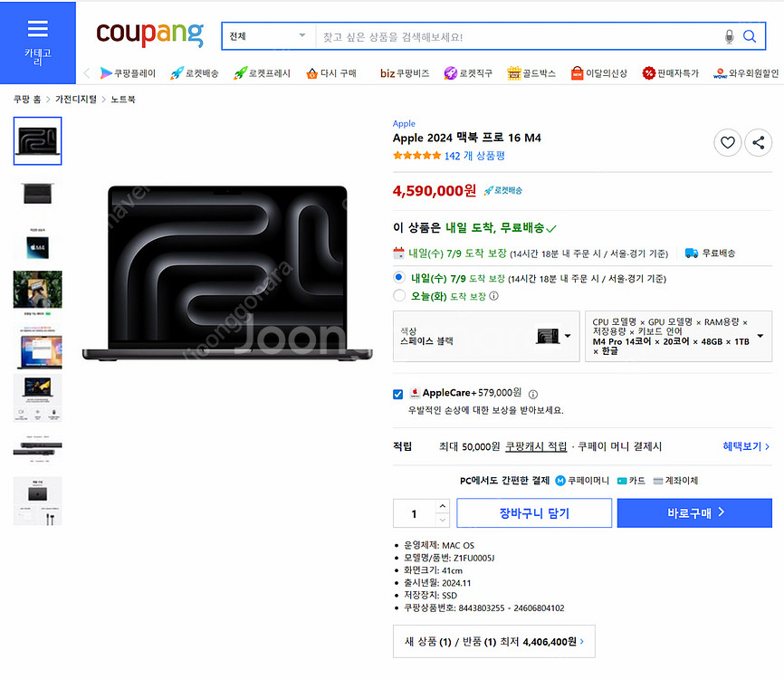Click the 바로구매 purchase button

[x=694, y=512]
